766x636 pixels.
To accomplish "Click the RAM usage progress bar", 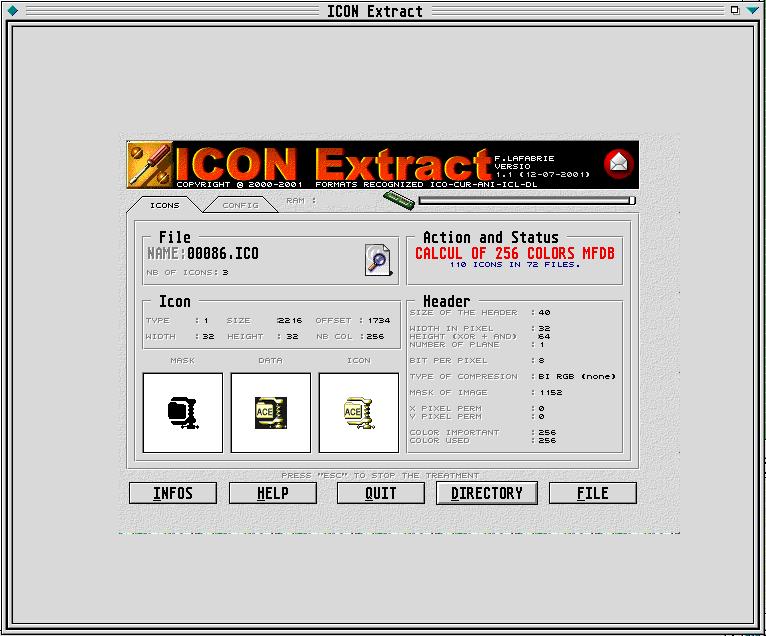I will coord(526,200).
